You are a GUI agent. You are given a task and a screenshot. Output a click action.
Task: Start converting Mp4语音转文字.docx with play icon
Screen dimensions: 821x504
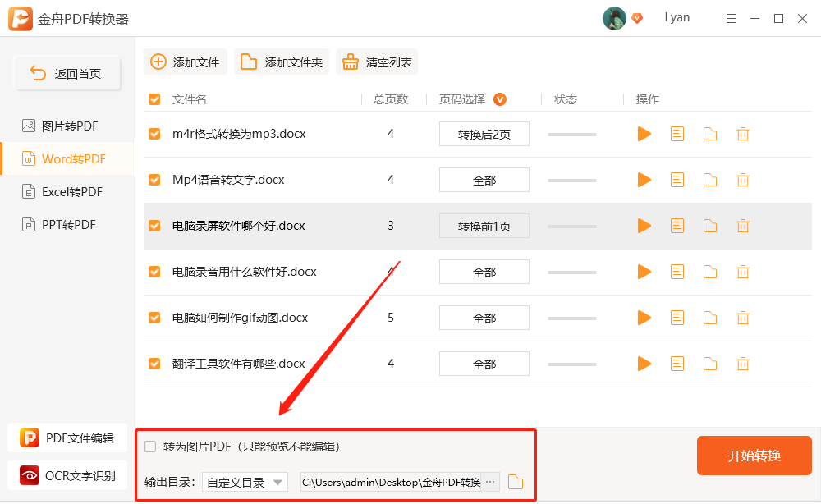644,180
